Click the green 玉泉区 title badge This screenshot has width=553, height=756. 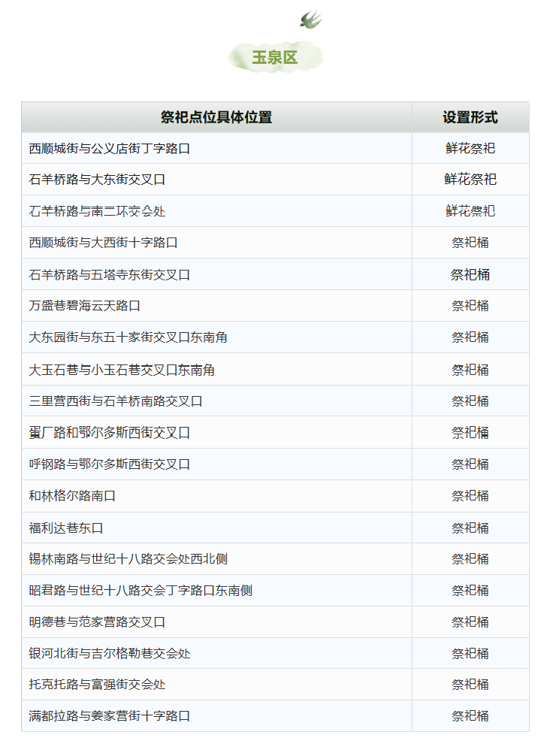[275, 58]
